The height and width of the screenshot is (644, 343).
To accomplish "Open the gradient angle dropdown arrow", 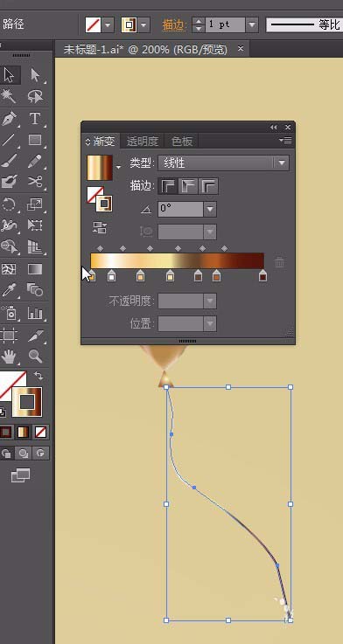I will point(210,210).
